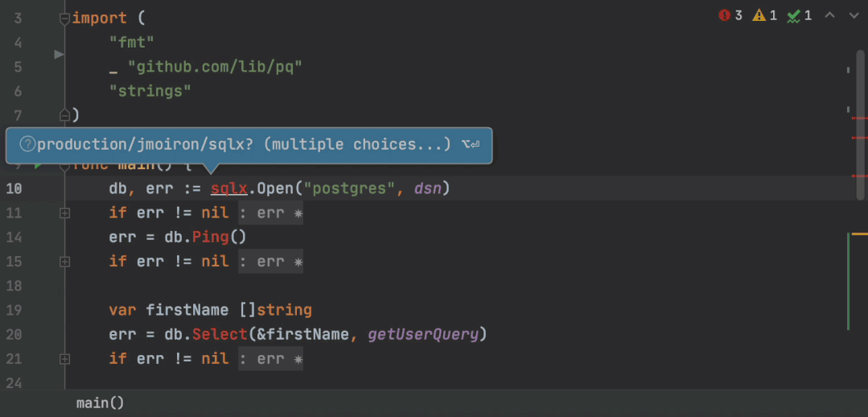
Task: Expand the folded block on line 11
Action: tap(65, 213)
